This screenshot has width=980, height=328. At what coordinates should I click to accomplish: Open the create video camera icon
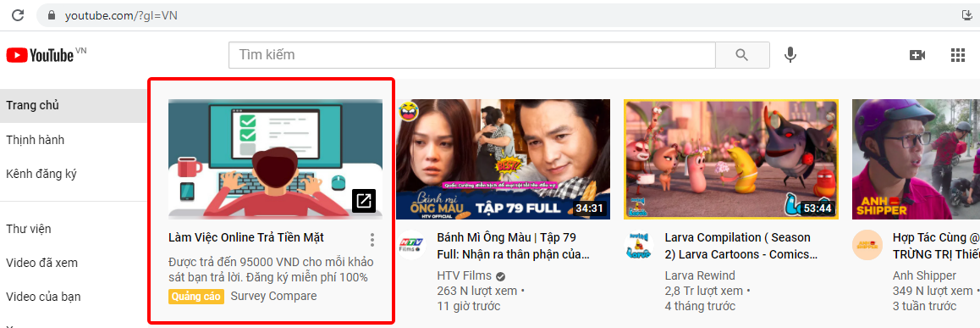click(917, 55)
